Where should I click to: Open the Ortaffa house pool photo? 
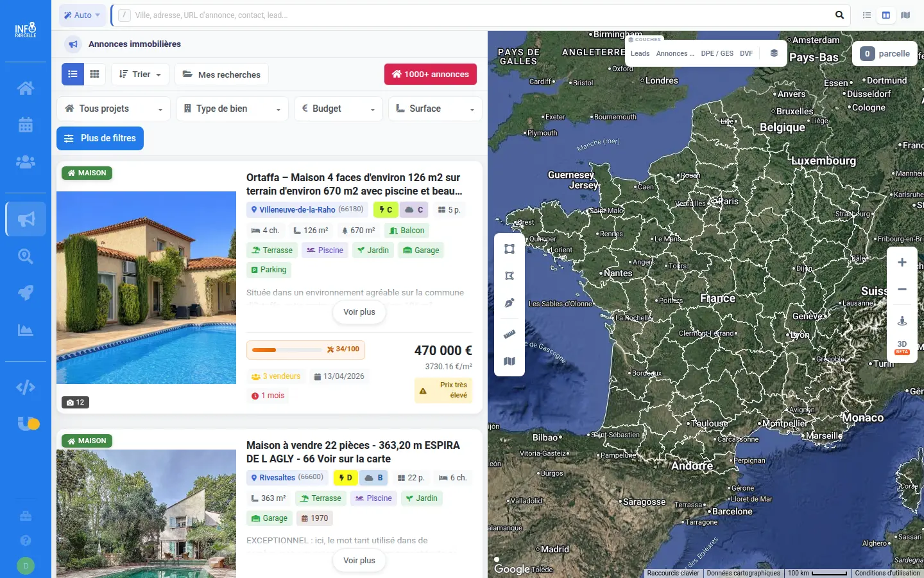coord(146,288)
